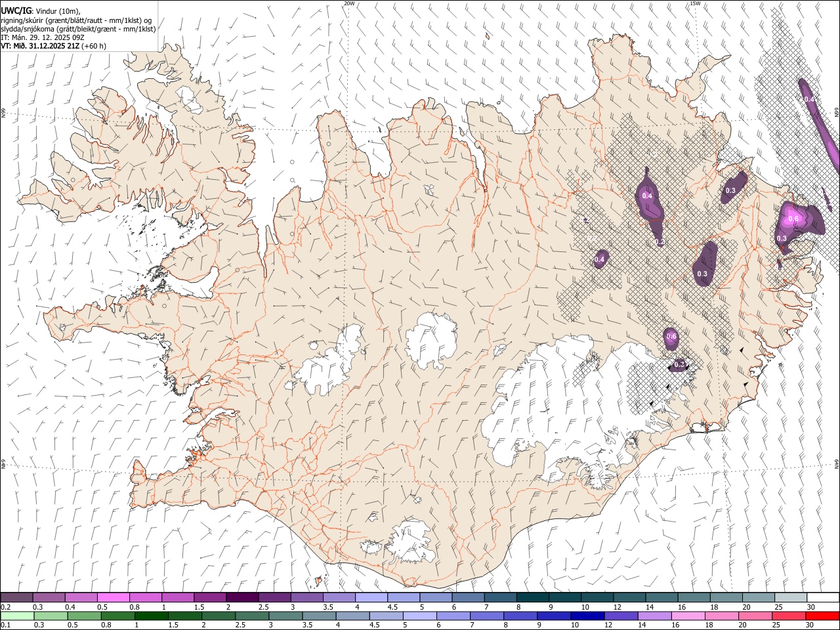Click the lower legend swatch between 0.3 and 0.5

51,616
